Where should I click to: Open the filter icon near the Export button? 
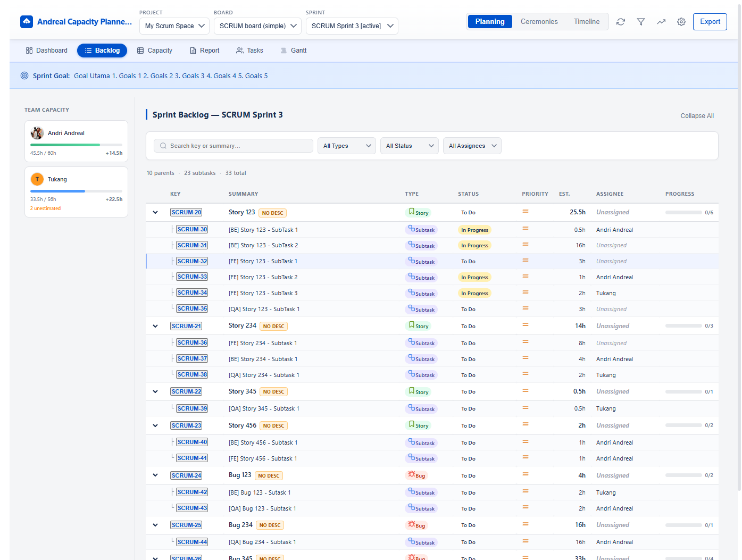640,22
